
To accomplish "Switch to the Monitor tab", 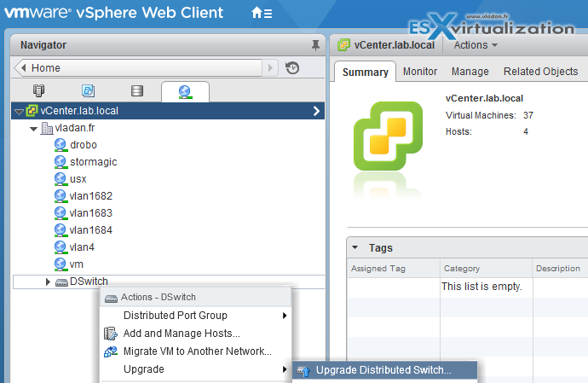I will (x=420, y=72).
